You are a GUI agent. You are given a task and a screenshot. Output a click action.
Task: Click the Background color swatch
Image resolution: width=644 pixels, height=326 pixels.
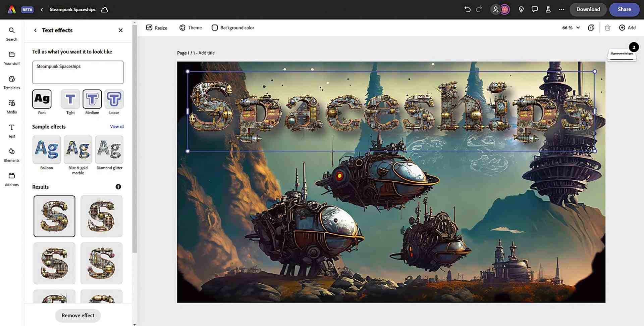point(215,28)
